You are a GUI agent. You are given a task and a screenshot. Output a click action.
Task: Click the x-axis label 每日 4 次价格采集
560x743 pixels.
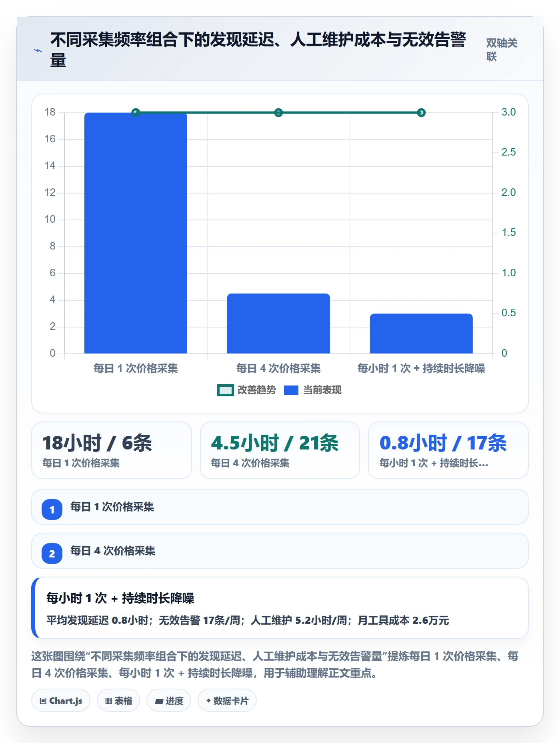(x=278, y=368)
